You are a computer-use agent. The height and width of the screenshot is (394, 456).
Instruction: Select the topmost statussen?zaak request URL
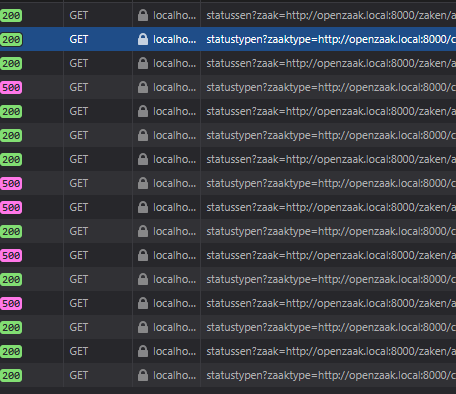point(331,15)
